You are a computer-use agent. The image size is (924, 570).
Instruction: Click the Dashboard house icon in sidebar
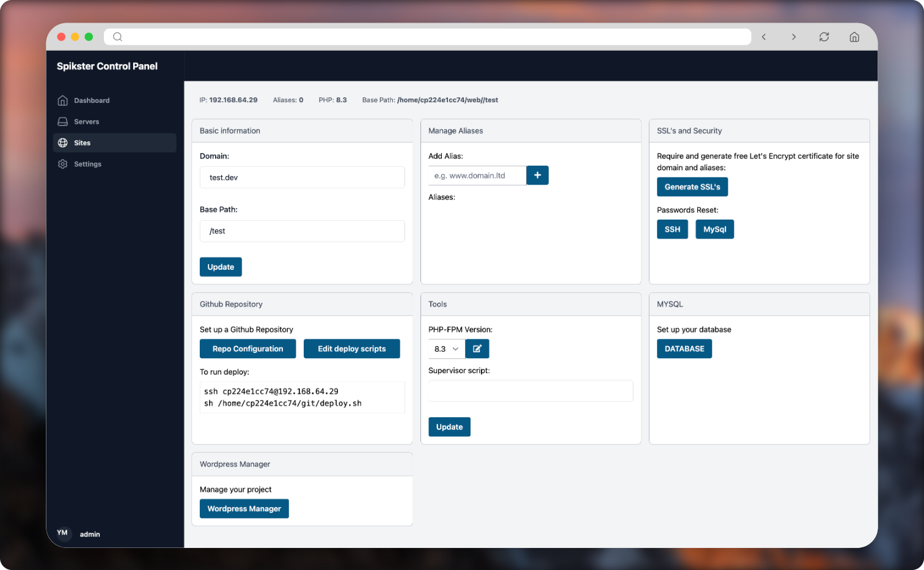[62, 100]
